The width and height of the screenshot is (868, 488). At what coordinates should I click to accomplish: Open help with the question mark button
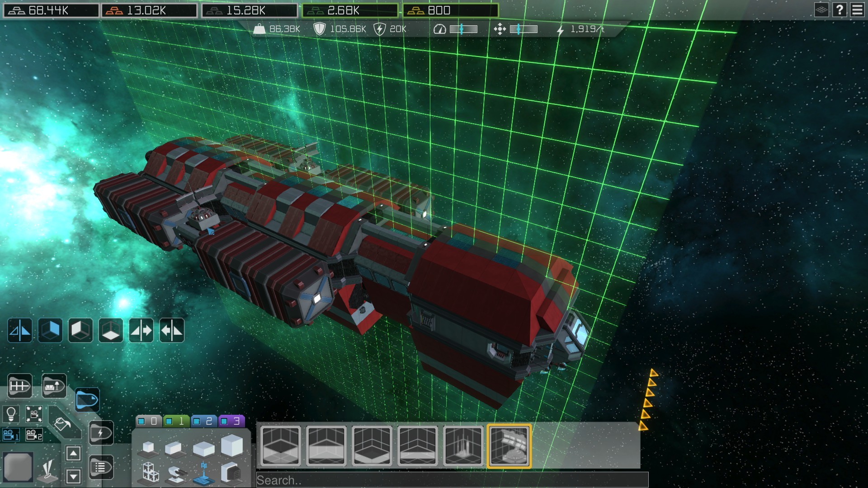point(840,10)
